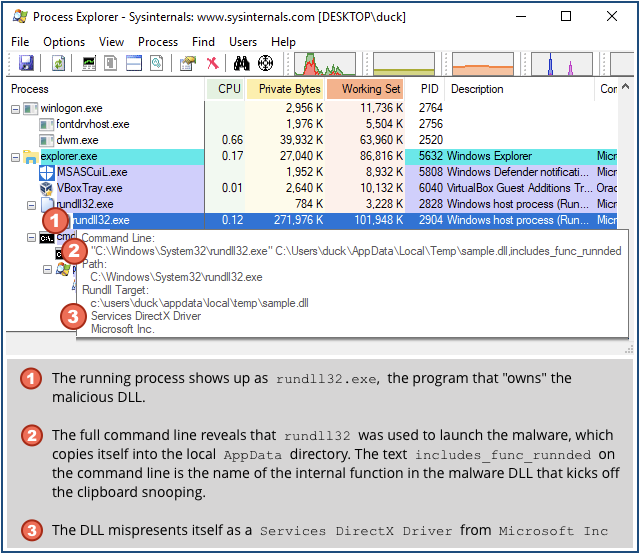Viewport: 640px width, 554px height.
Task: Select highlighted rundll32.exe row PID 2904
Action: point(311,220)
